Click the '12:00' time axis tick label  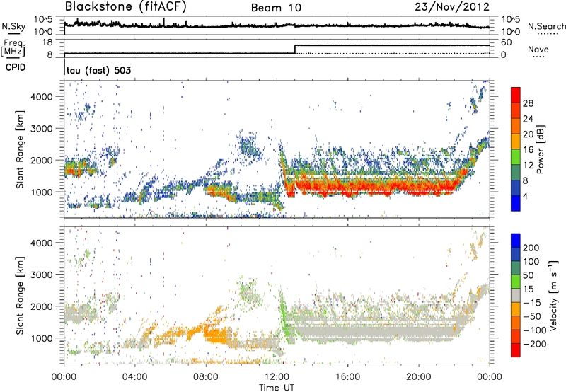(277, 377)
